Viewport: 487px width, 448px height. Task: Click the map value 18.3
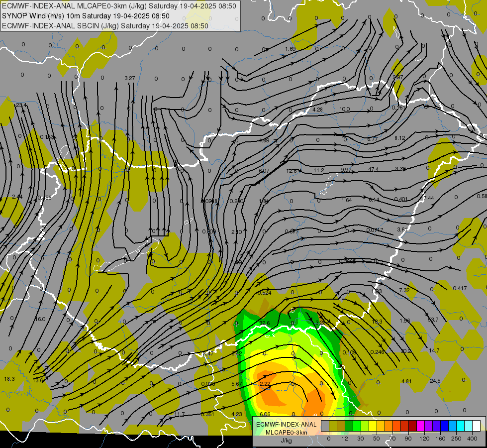click(x=9, y=379)
